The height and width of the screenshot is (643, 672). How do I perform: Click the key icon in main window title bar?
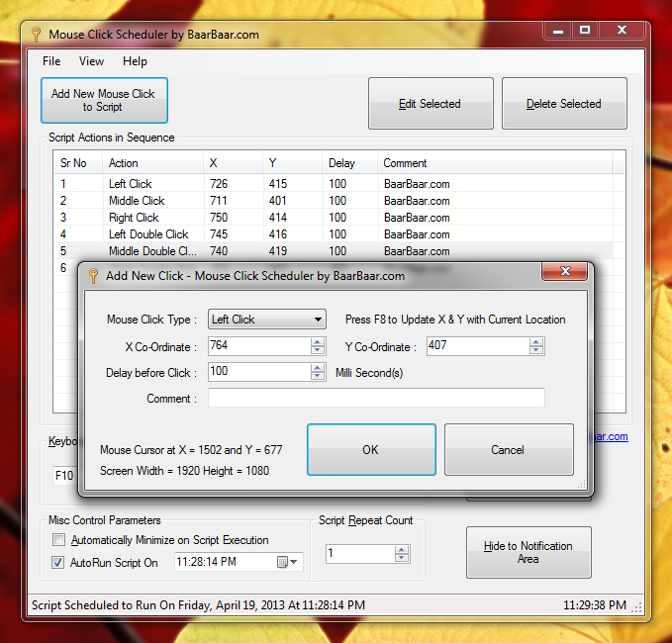37,35
